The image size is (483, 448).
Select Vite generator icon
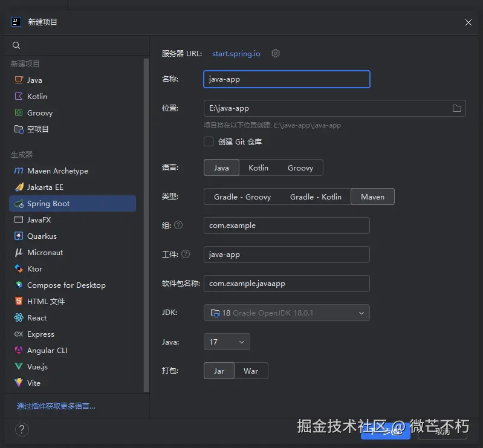[19, 382]
